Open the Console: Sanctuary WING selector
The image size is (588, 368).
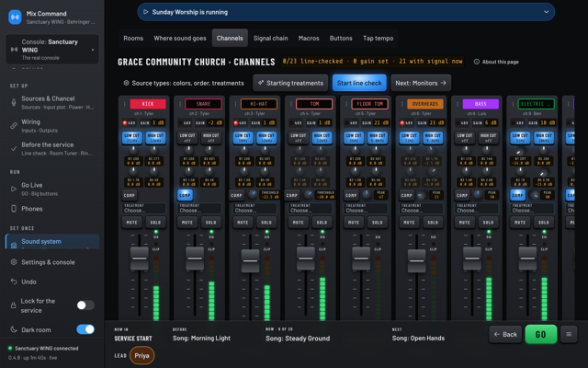pos(52,49)
